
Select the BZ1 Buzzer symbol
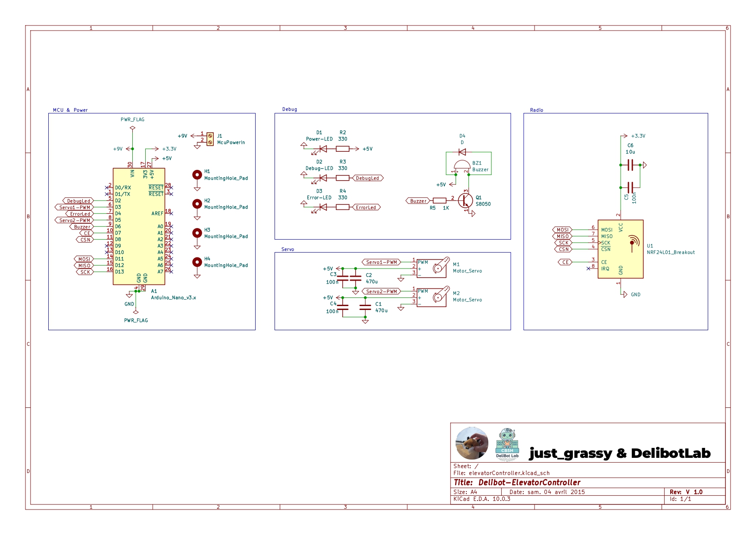tap(462, 166)
